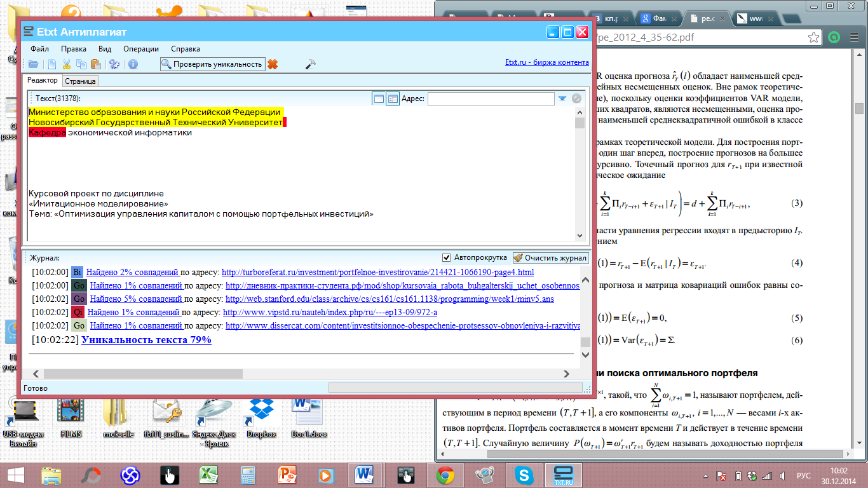Image resolution: width=868 pixels, height=488 pixels.
Task: Click the Cut scissors icon in Etxt toolbar
Action: coord(67,64)
